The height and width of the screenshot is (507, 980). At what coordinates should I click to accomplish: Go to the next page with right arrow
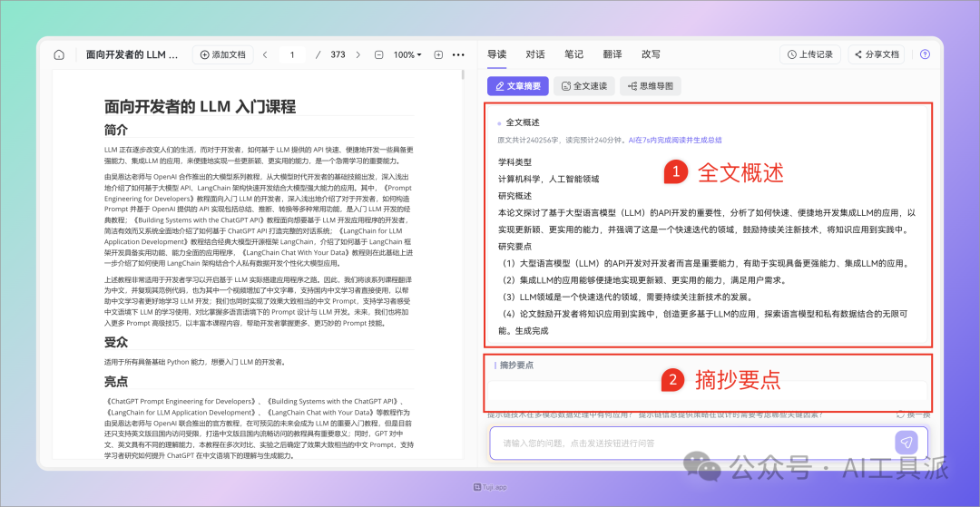tap(360, 54)
